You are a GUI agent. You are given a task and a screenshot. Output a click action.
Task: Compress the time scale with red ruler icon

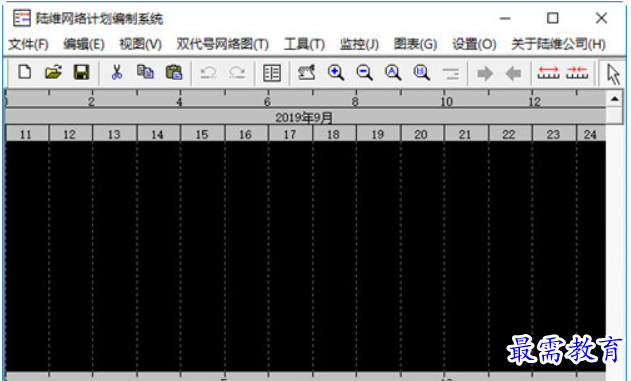point(577,73)
